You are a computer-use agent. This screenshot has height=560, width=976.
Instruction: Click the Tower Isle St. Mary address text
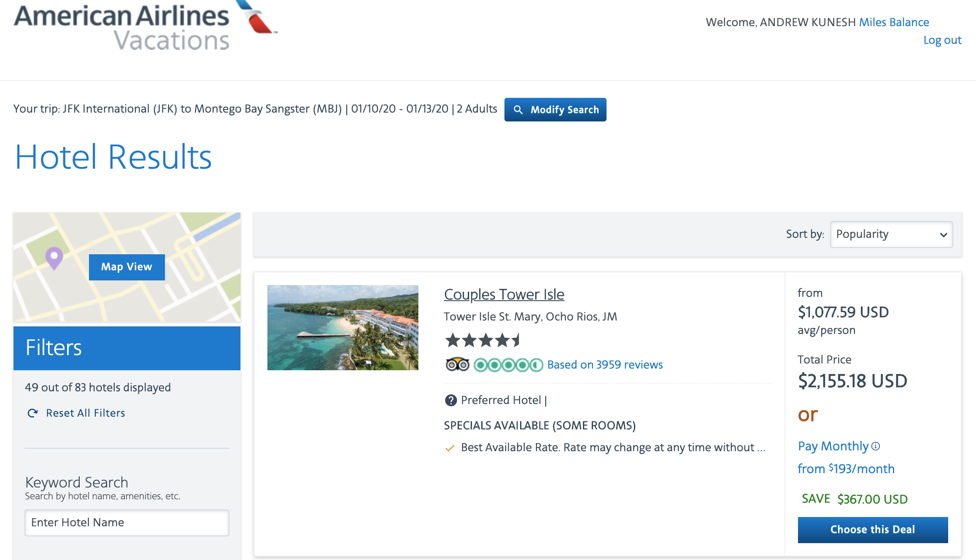click(530, 317)
